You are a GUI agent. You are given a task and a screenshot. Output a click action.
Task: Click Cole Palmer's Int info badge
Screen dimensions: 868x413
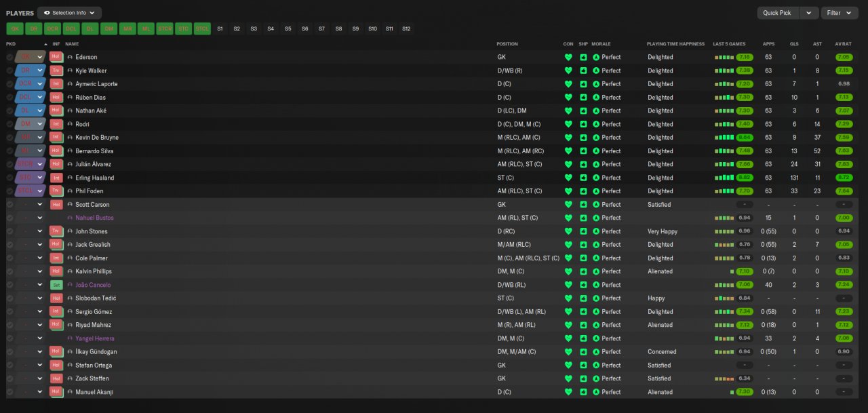(x=56, y=258)
